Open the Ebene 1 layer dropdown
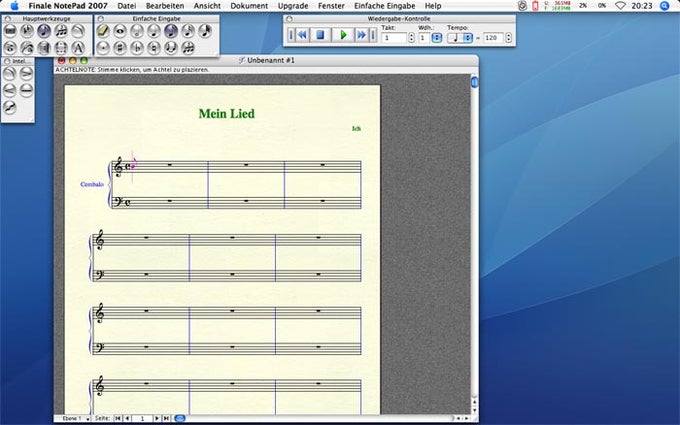Screen dimensions: 680x425 coord(76,418)
